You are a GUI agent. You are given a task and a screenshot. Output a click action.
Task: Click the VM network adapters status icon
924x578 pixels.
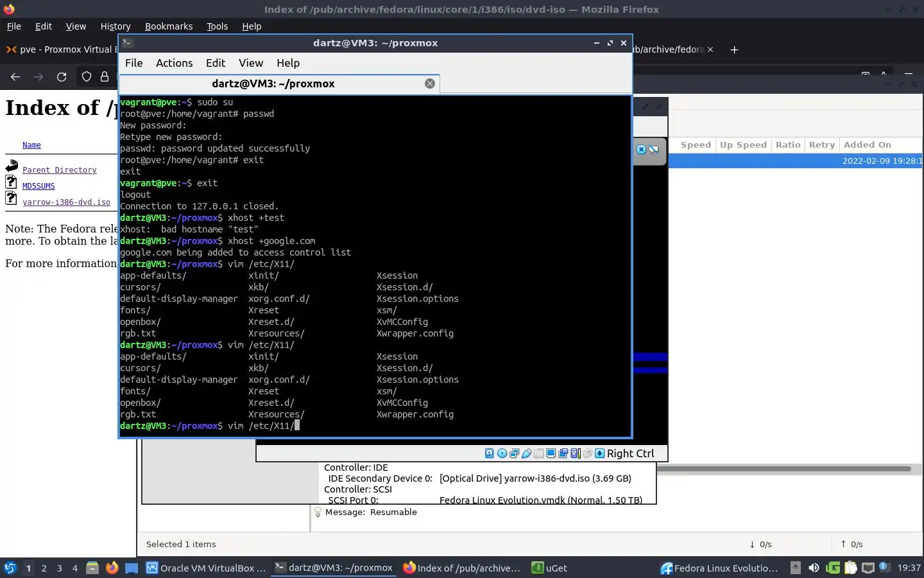tap(514, 453)
